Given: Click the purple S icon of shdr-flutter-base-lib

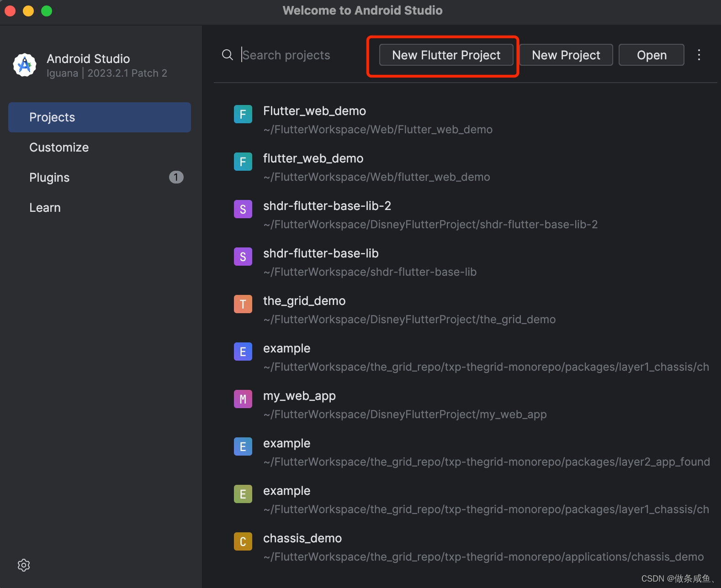Looking at the screenshot, I should (243, 257).
